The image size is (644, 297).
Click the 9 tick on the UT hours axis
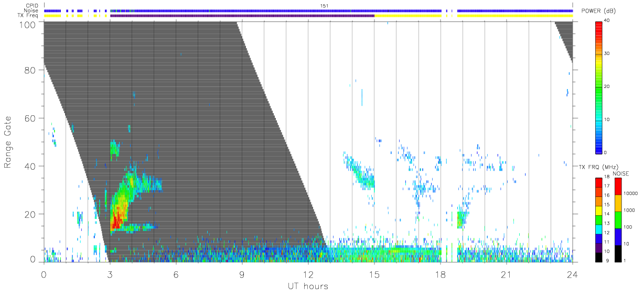[x=242, y=274]
